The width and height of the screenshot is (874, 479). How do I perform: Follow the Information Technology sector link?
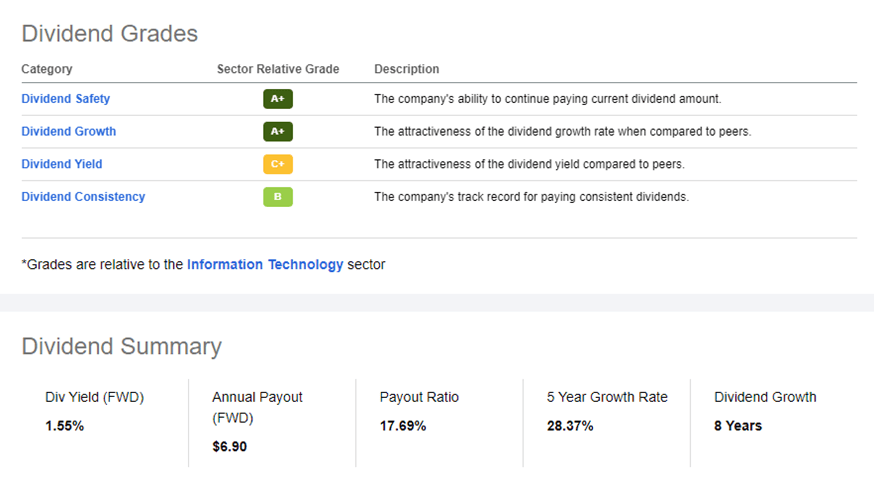coord(265,265)
